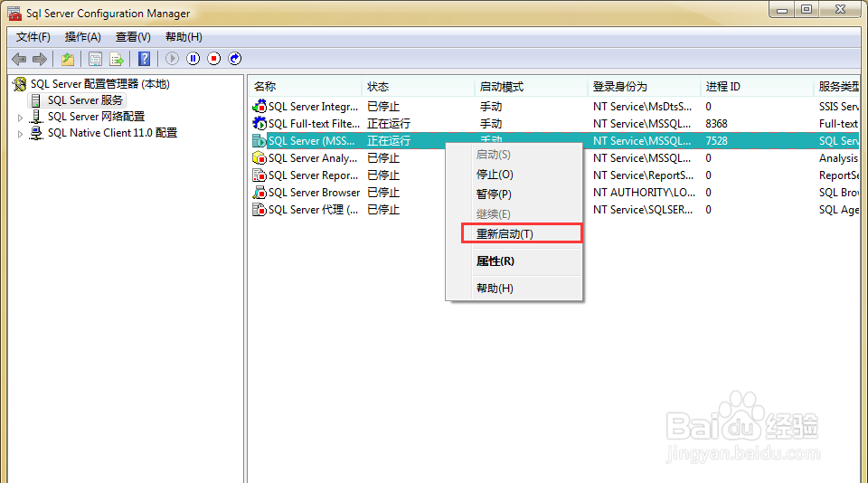Click the Restart service toolbar icon

tap(235, 58)
